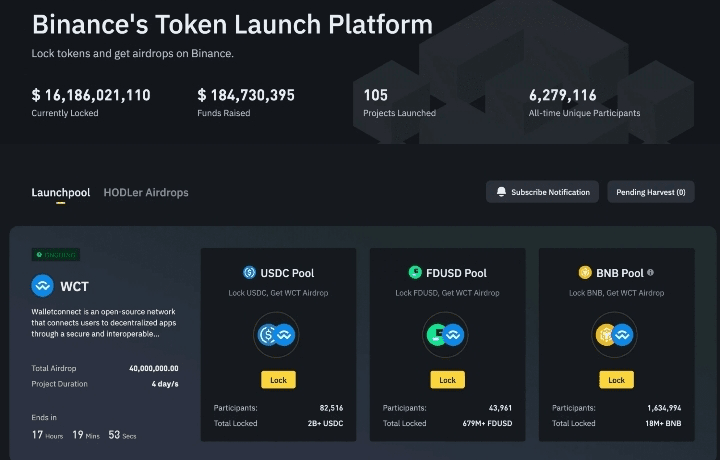This screenshot has height=460, width=720.
Task: Click the BNB Pool heading
Action: pos(620,273)
